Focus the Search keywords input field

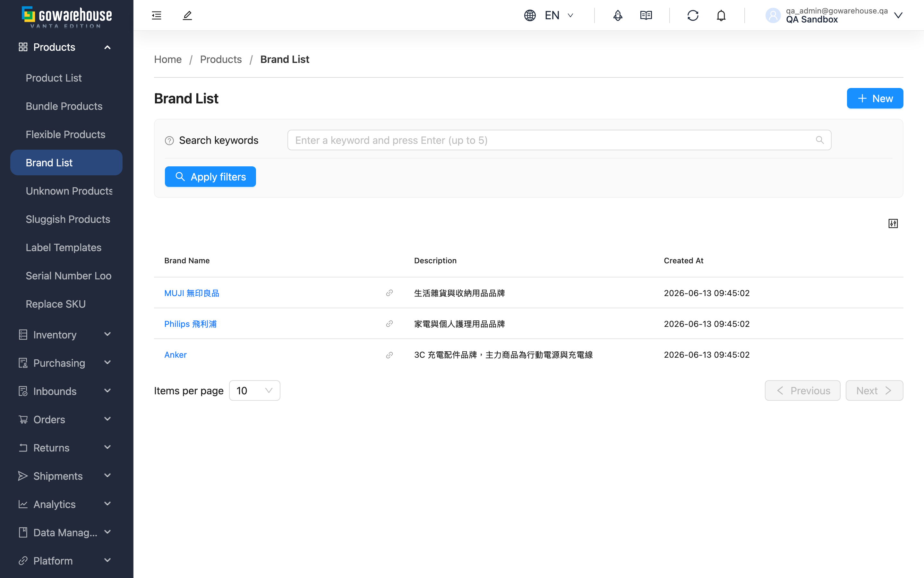(559, 140)
